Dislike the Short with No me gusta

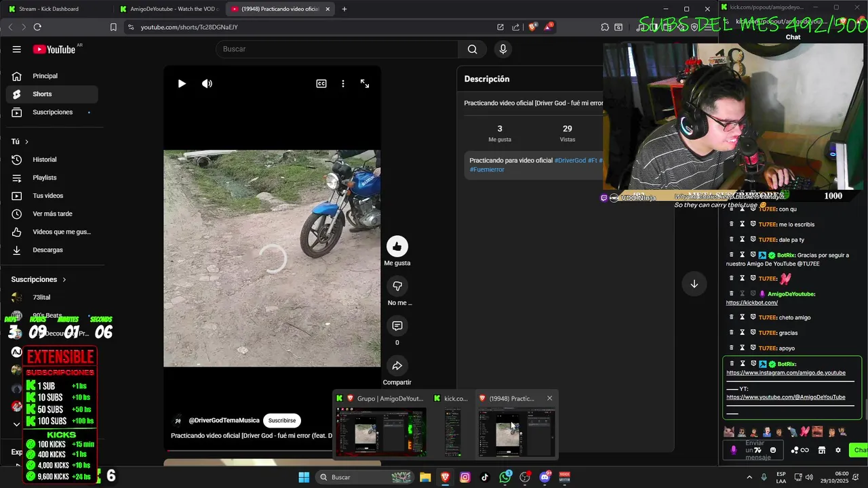pos(397,286)
